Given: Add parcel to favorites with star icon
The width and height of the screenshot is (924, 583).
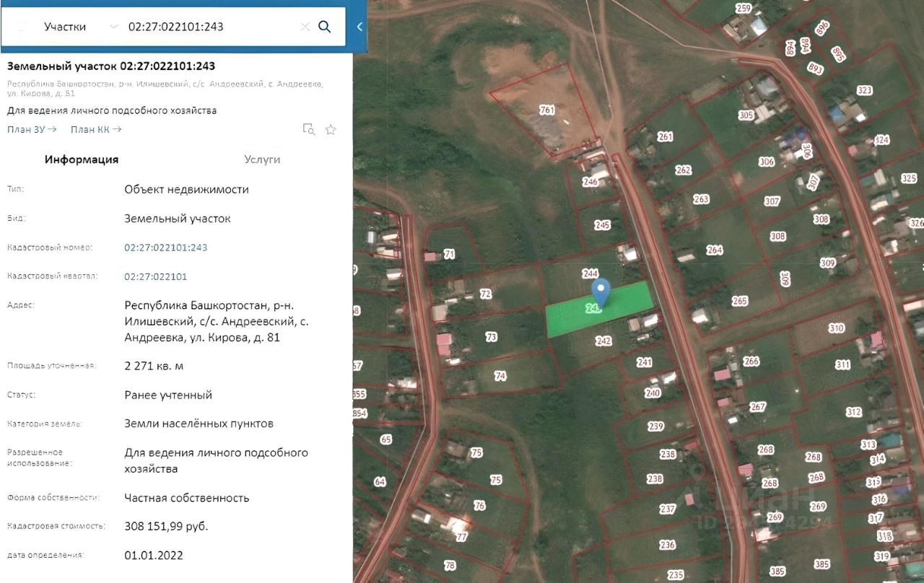Looking at the screenshot, I should (x=331, y=129).
